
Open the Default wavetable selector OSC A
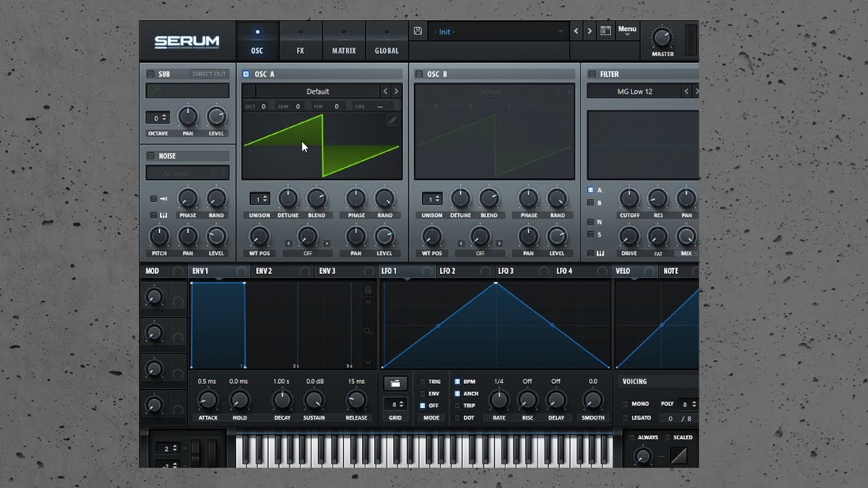pos(317,91)
